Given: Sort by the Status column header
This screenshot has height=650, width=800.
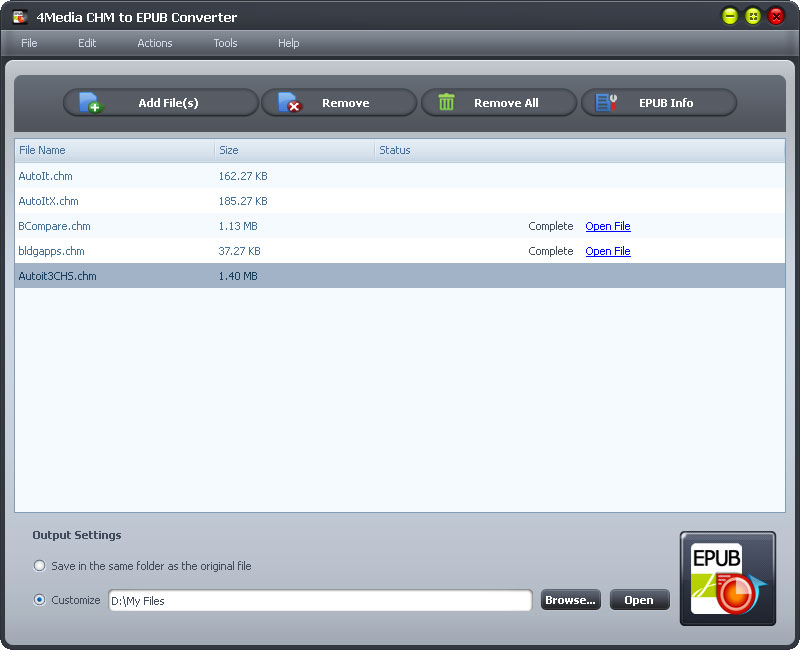Looking at the screenshot, I should point(580,151).
